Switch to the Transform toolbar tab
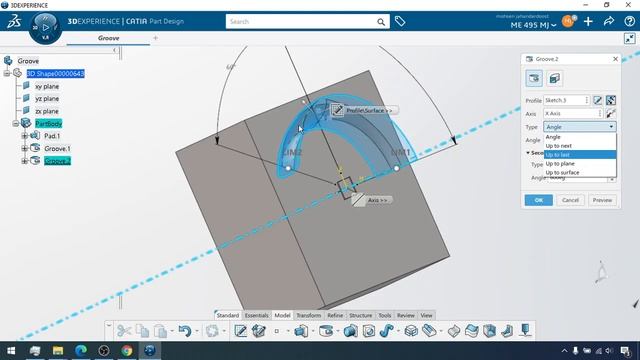 pos(309,315)
